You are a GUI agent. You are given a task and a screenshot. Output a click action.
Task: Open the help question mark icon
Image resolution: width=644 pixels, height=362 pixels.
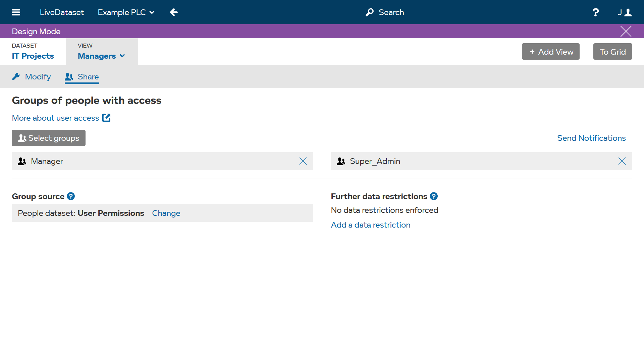click(596, 12)
